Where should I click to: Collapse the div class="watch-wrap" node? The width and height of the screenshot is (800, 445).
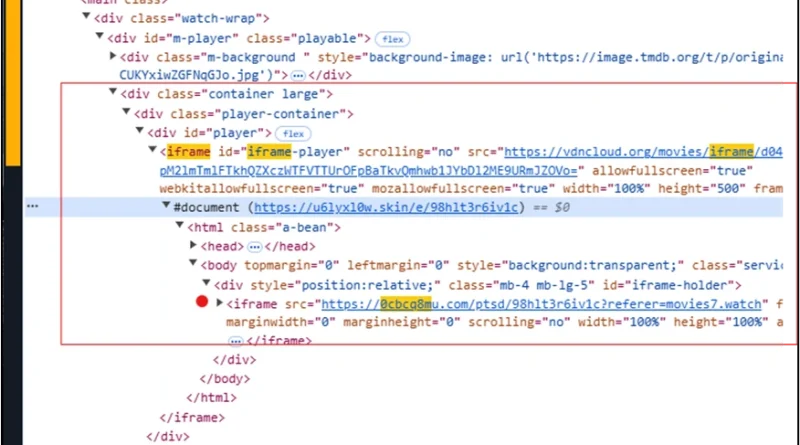click(x=86, y=16)
